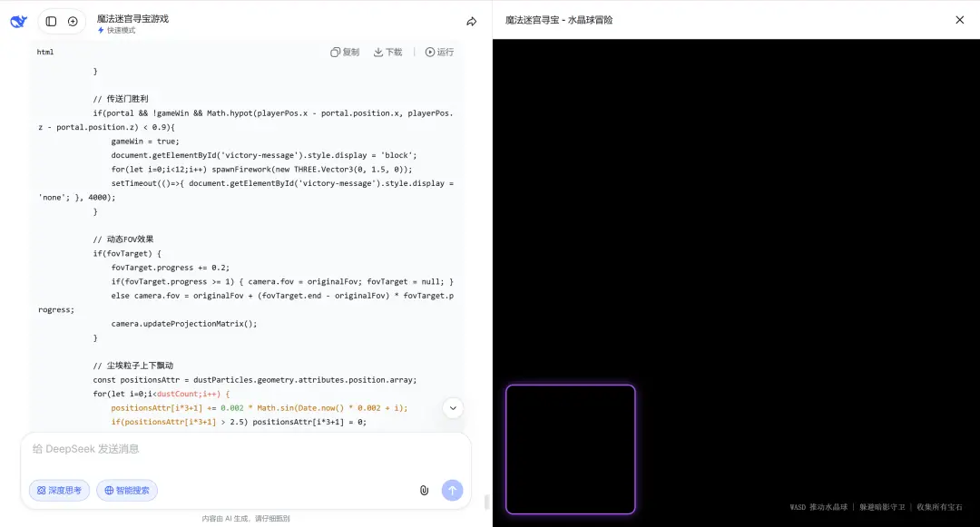Click the DeepSeek whale logo
The width and height of the screenshot is (980, 527).
[x=18, y=22]
